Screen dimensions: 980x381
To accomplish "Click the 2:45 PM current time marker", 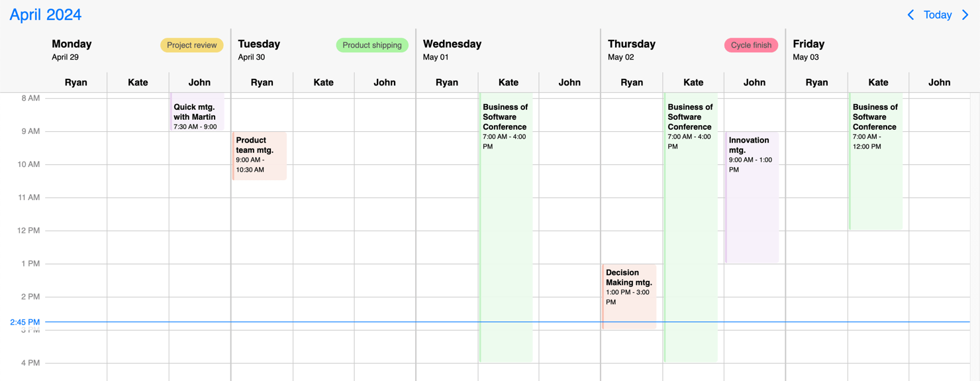I will pos(25,322).
